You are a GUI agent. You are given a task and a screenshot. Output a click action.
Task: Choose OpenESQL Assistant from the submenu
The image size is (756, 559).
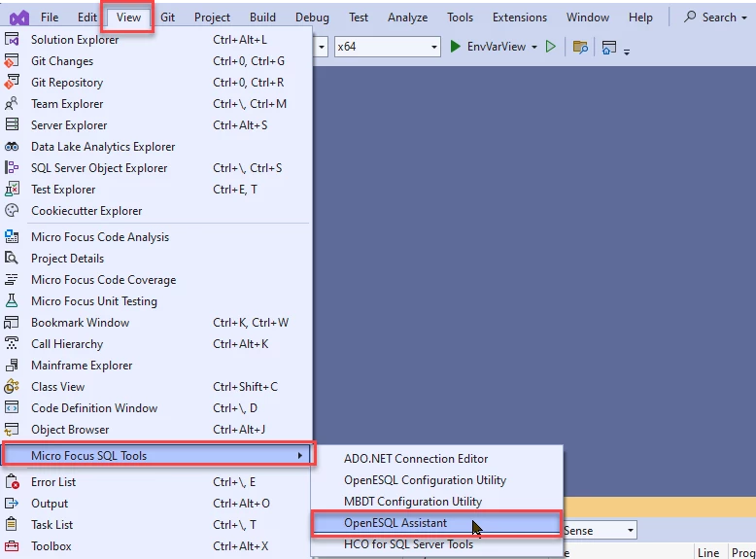pos(437,523)
